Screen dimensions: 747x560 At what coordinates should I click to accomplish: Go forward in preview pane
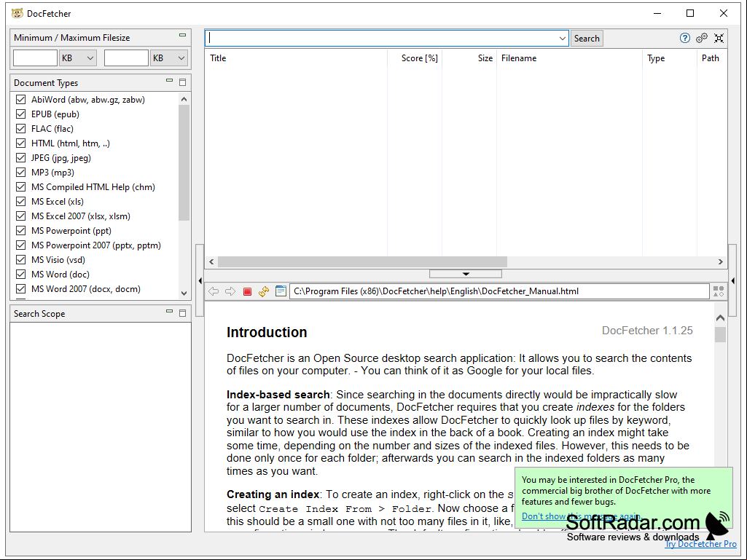point(230,291)
